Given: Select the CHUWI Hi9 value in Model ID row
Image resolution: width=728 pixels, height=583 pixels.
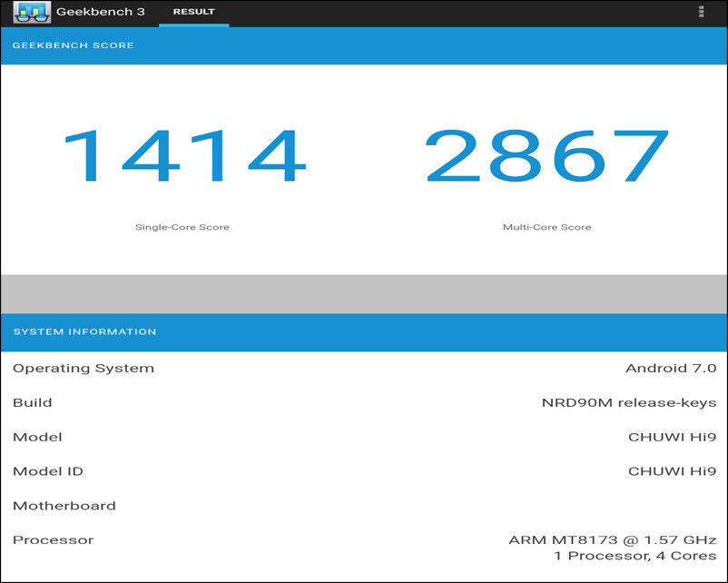Looking at the screenshot, I should pyautogui.click(x=673, y=471).
